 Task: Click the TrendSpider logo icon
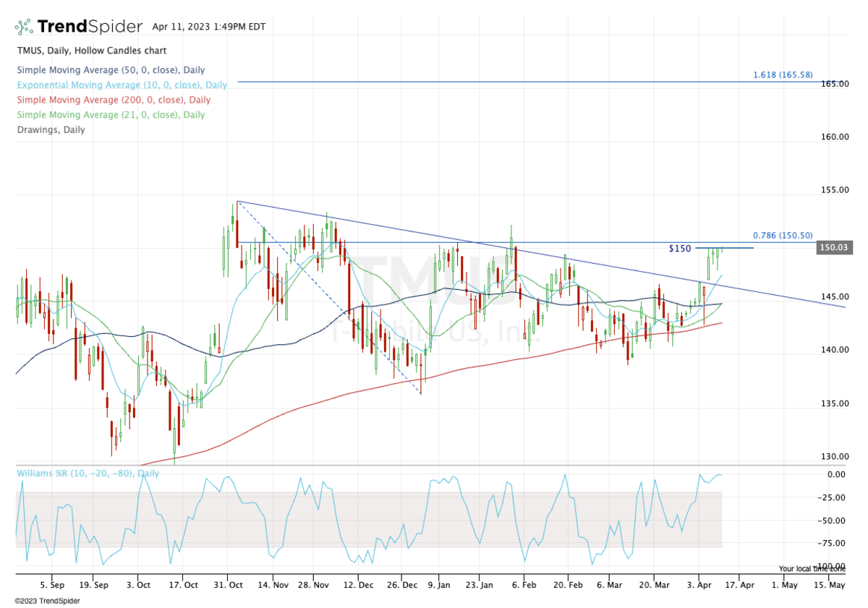coord(23,25)
